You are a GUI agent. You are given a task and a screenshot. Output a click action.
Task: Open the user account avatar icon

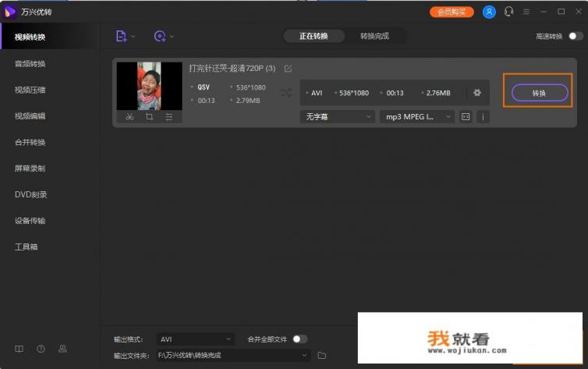coord(489,12)
